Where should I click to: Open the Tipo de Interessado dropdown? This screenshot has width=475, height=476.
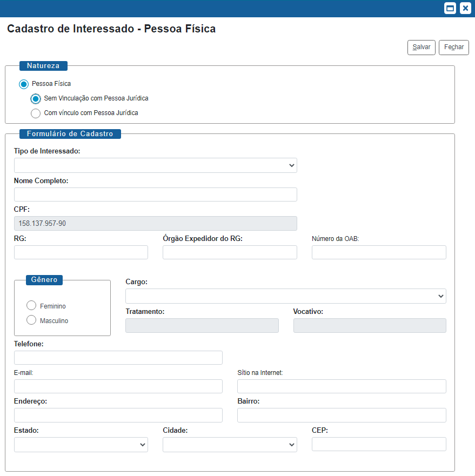[x=156, y=165]
